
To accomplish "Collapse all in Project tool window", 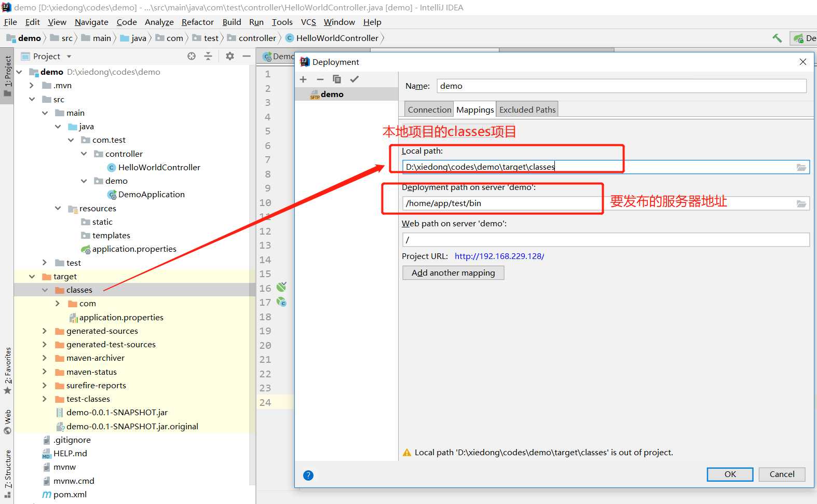I will (208, 56).
